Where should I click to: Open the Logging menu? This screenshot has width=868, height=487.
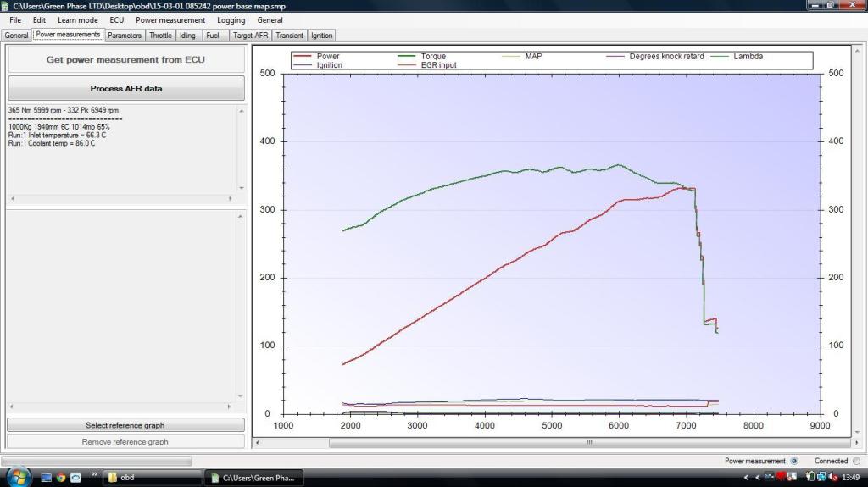pyautogui.click(x=231, y=20)
